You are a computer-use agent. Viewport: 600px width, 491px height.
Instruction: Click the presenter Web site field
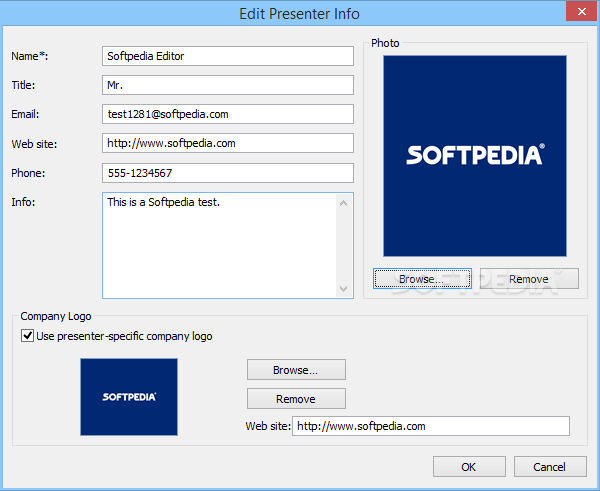click(x=228, y=143)
